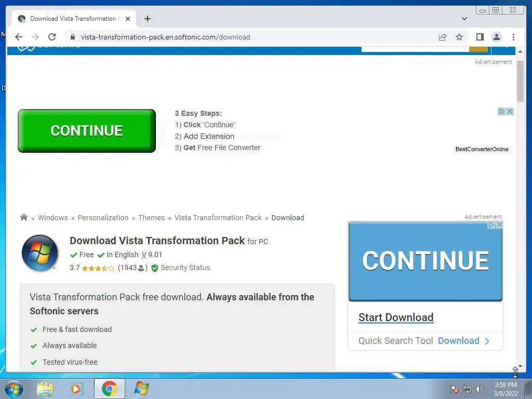
Task: Click AdChoices icon on sidebar ad
Action: pyautogui.click(x=491, y=225)
